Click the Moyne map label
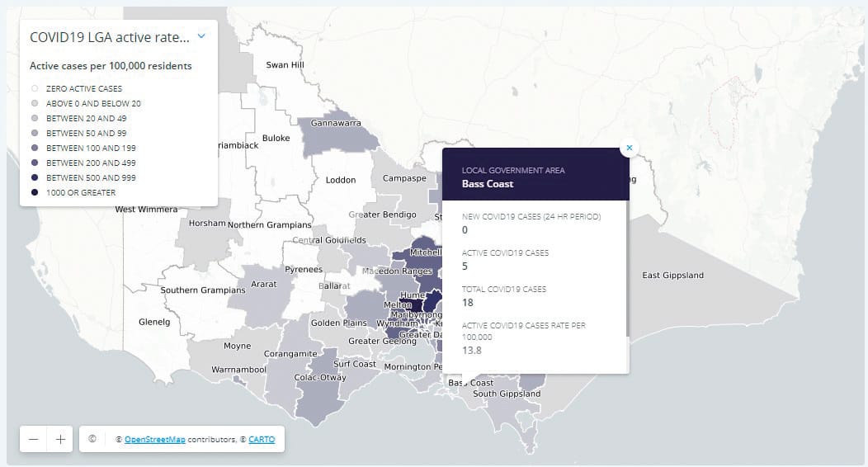This screenshot has width=868, height=467. coord(237,346)
